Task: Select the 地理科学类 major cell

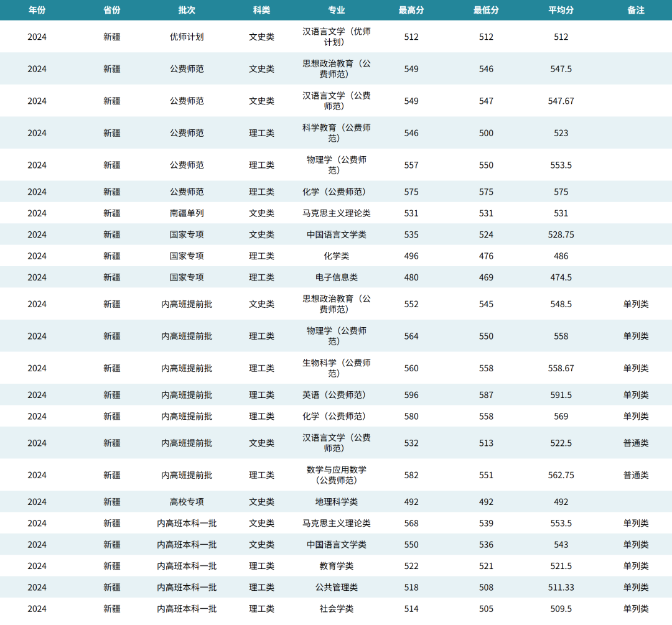Action: pos(337,502)
